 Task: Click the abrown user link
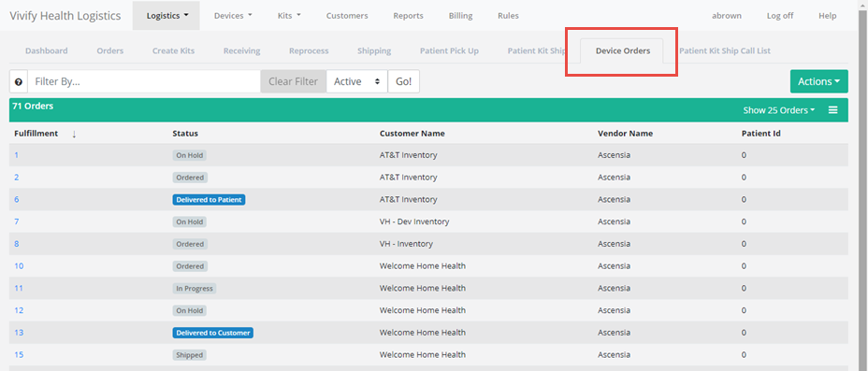tap(727, 16)
